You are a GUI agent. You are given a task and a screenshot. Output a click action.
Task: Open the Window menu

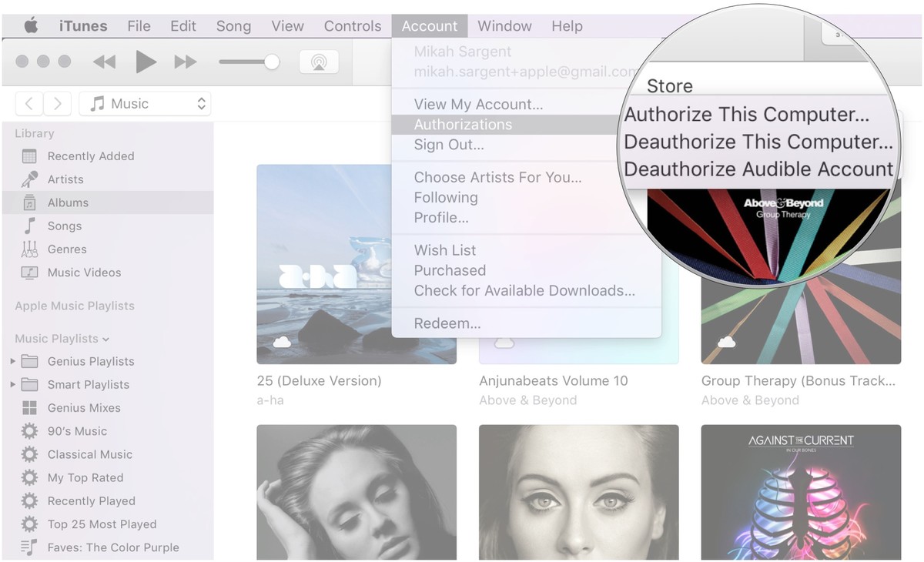(x=504, y=26)
